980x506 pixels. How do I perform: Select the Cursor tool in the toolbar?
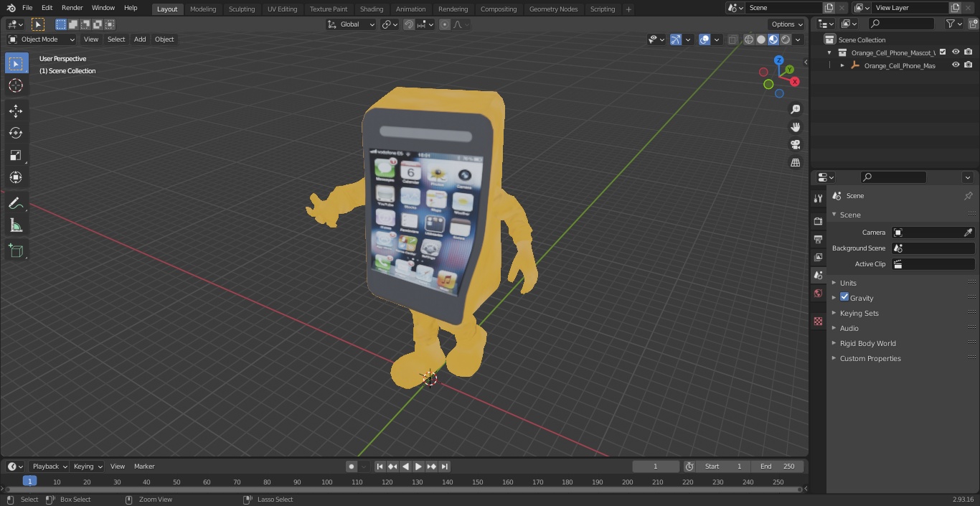[16, 86]
